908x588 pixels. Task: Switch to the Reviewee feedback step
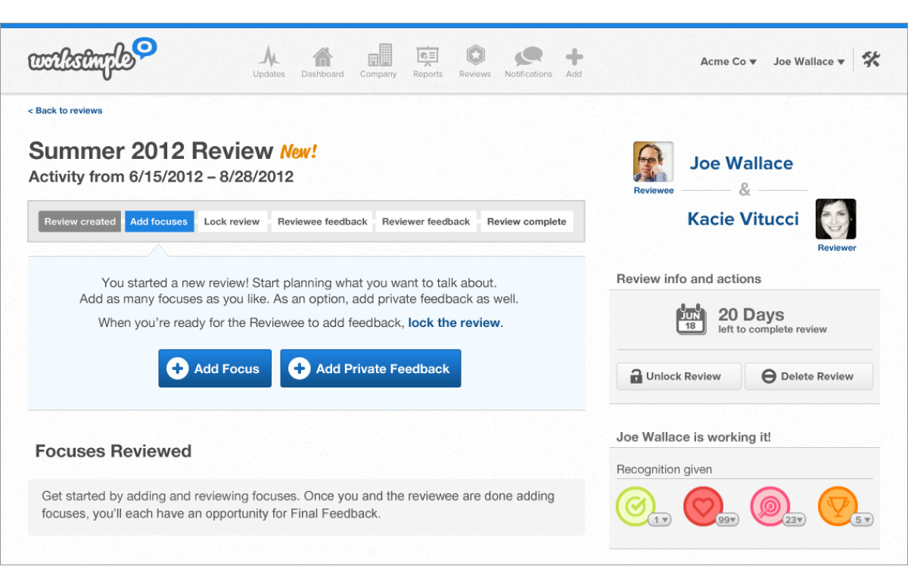point(322,222)
